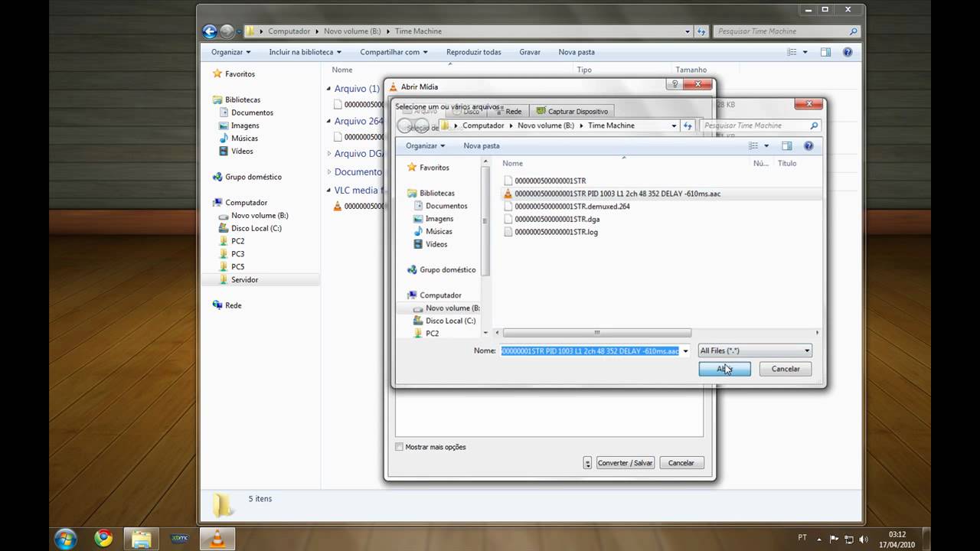Open the All Files type dropdown
This screenshot has width=980, height=551.
click(x=754, y=350)
